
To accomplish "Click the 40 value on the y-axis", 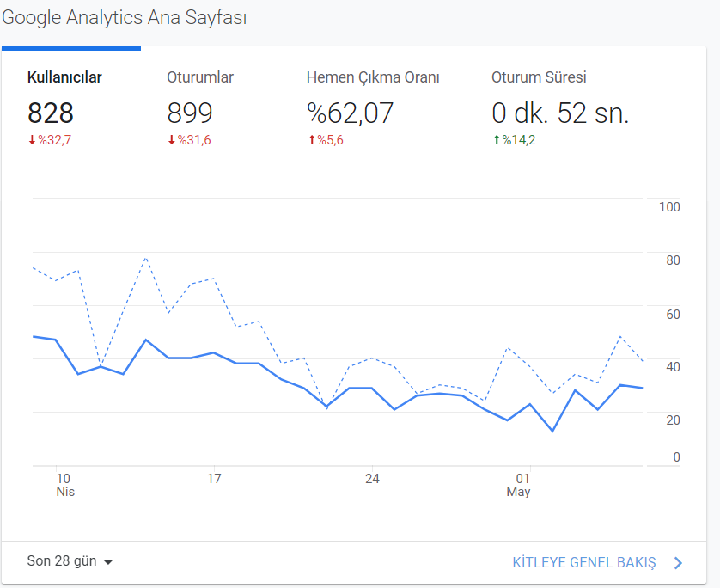I will (x=673, y=367).
